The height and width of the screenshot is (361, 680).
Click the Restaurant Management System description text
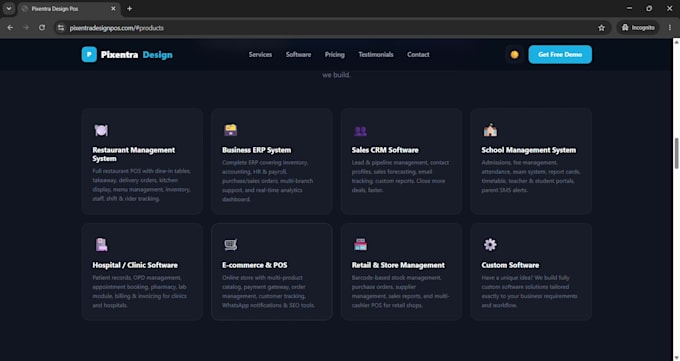141,185
